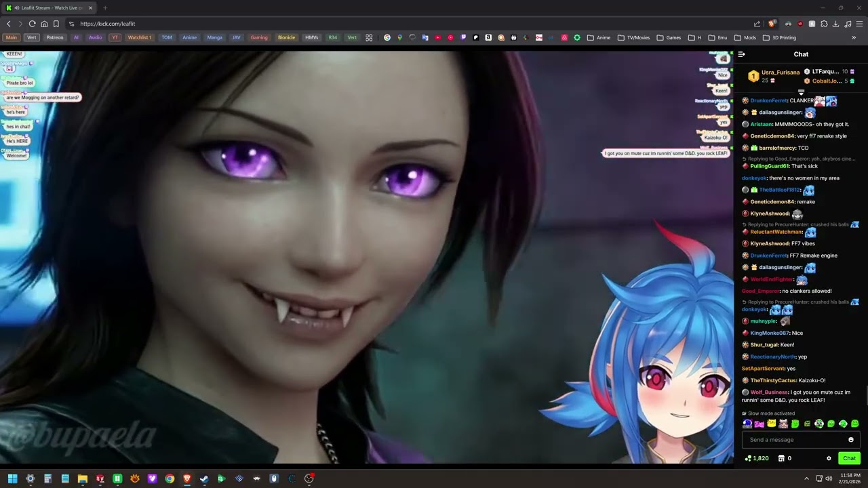Viewport: 868px width, 488px height.
Task: Open browser extensions puzzle icon
Action: 824,24
